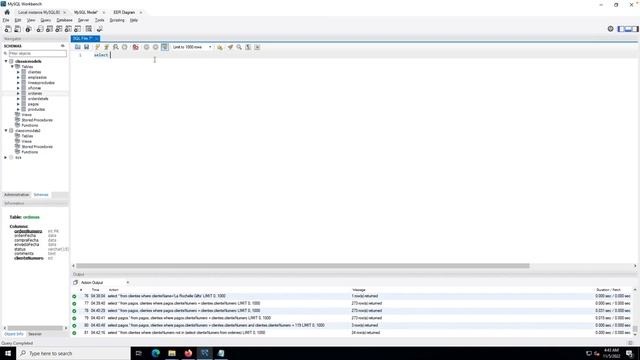Open a script file in editor
Viewport: 640px width, 360px height.
coord(78,47)
